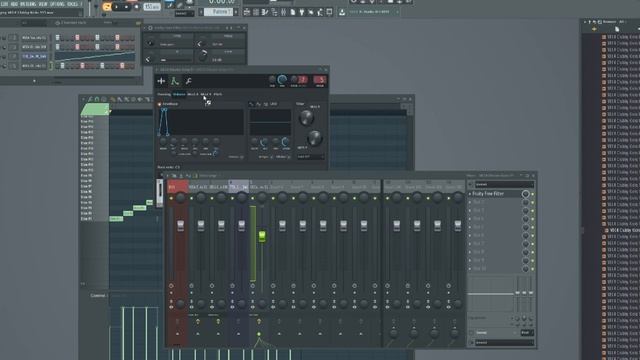
Task: Click the first green note in piano roll
Action: pos(116,219)
